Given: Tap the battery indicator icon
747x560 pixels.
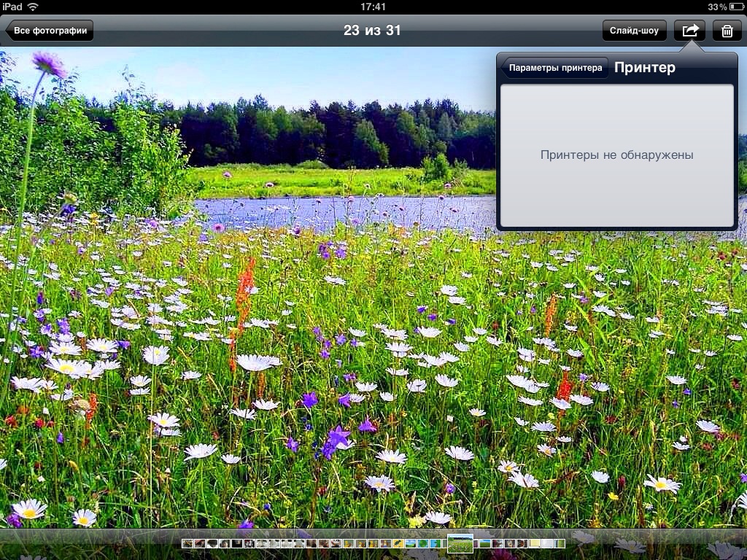Looking at the screenshot, I should tap(737, 7).
